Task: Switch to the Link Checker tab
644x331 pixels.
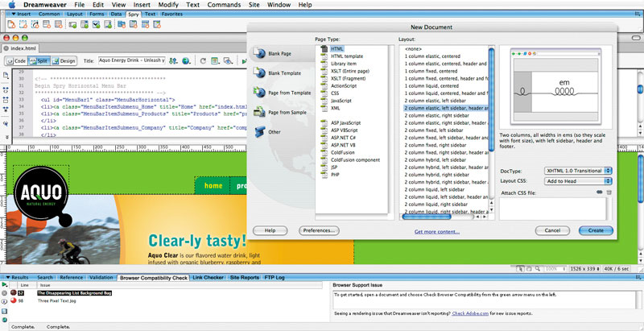Action: pos(208,277)
